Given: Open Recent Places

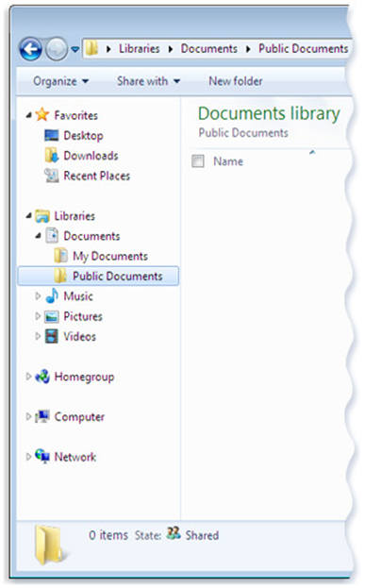Looking at the screenshot, I should point(97,176).
